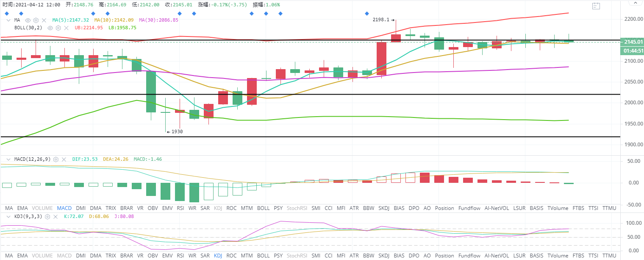Select ATR tab below the MACD chart
644x260 pixels.
[354, 208]
